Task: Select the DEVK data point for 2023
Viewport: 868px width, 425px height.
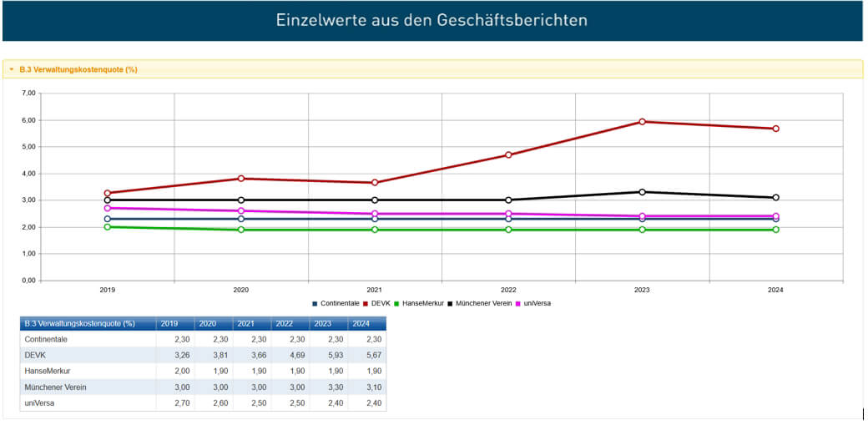Action: click(x=643, y=122)
